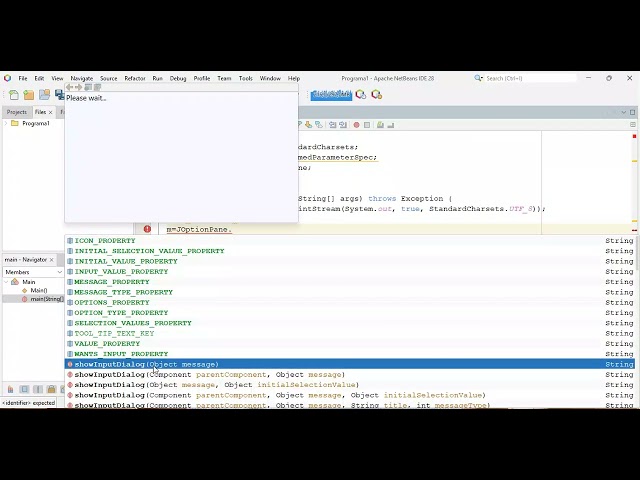Click the Shift Line Right editor icon
The height and width of the screenshot is (480, 640).
[x=343, y=125]
